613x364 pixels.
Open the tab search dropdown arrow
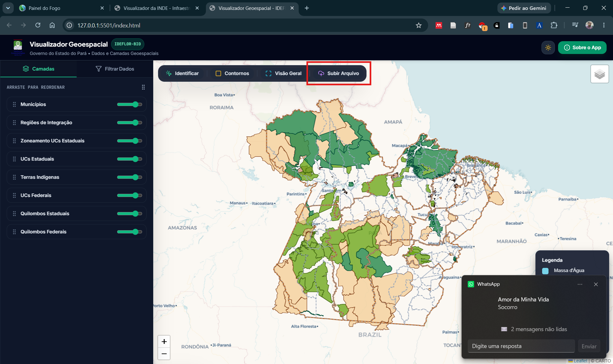pyautogui.click(x=8, y=8)
